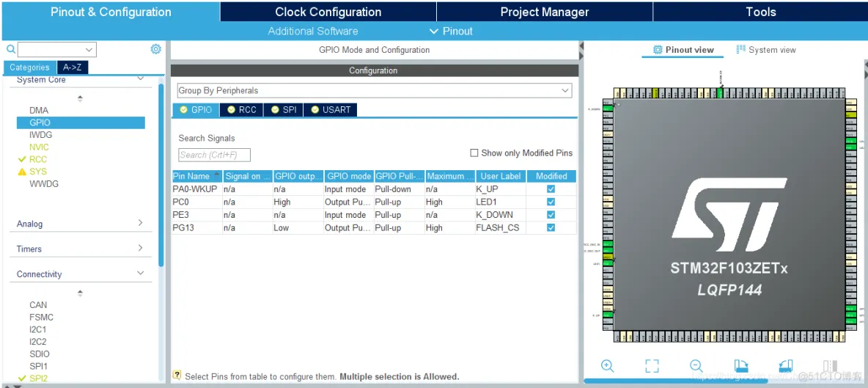Rotate the chip clockwise
Screen dimensions: 868x388
[741, 366]
